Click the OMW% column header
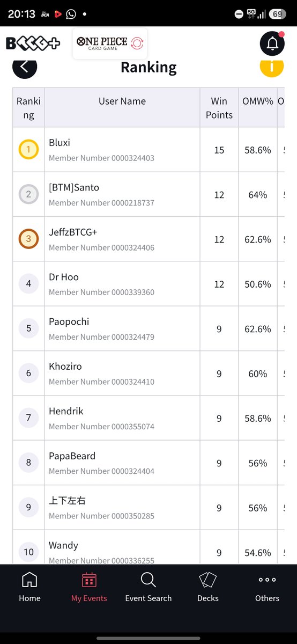Image resolution: width=297 pixels, height=644 pixels. tap(258, 101)
